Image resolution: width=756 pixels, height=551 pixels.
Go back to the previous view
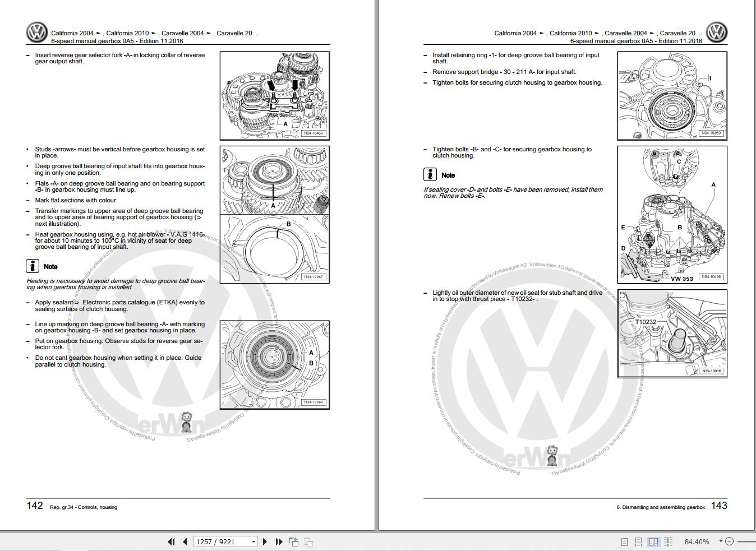point(294,541)
